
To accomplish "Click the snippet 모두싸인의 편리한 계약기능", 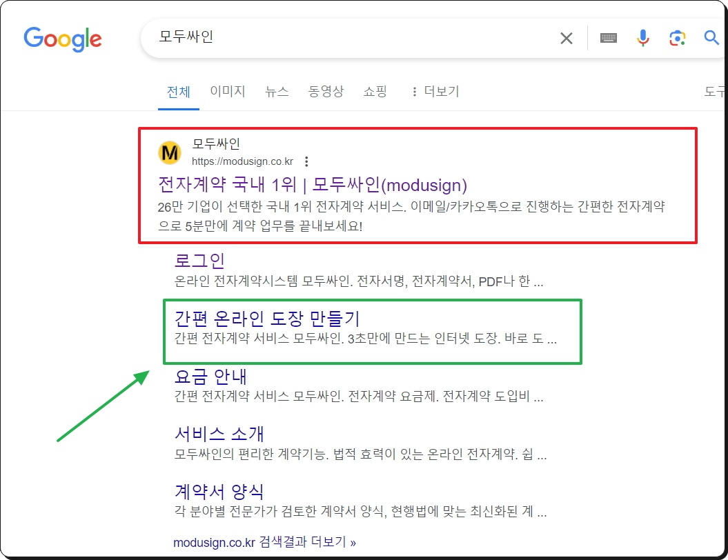I will pyautogui.click(x=360, y=454).
